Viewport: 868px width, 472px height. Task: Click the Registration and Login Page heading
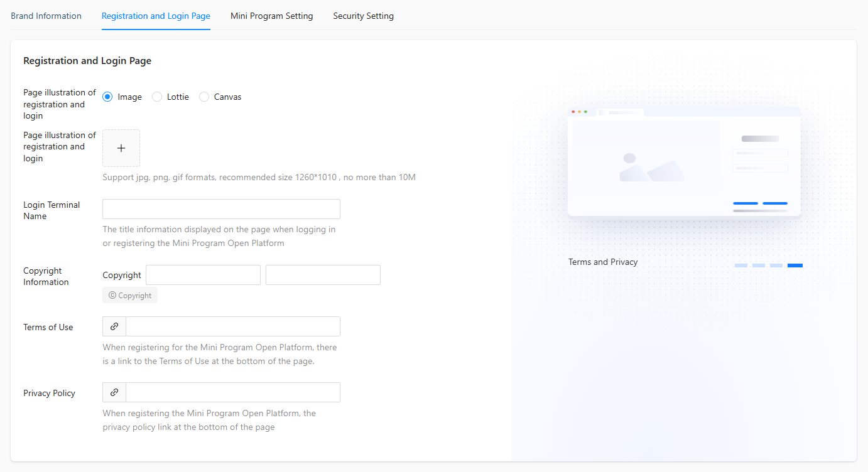[x=87, y=61]
